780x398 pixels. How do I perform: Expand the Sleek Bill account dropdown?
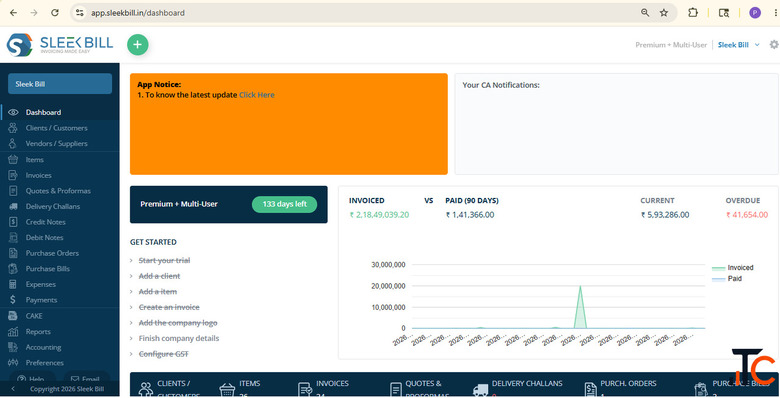point(757,45)
